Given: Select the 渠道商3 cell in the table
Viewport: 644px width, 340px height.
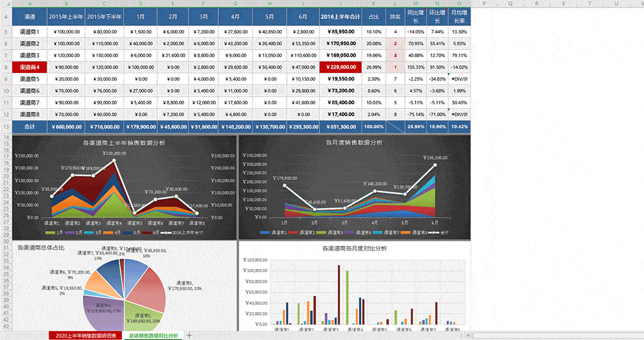Looking at the screenshot, I should point(30,55).
